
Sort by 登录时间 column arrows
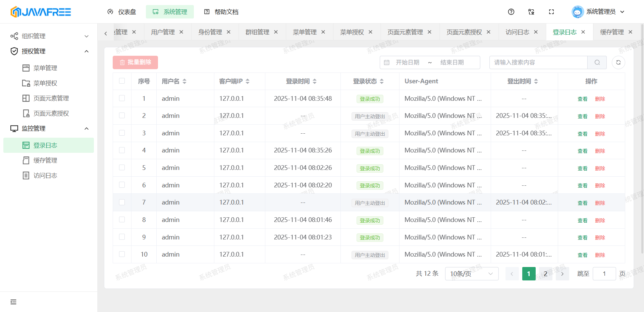coord(315,81)
